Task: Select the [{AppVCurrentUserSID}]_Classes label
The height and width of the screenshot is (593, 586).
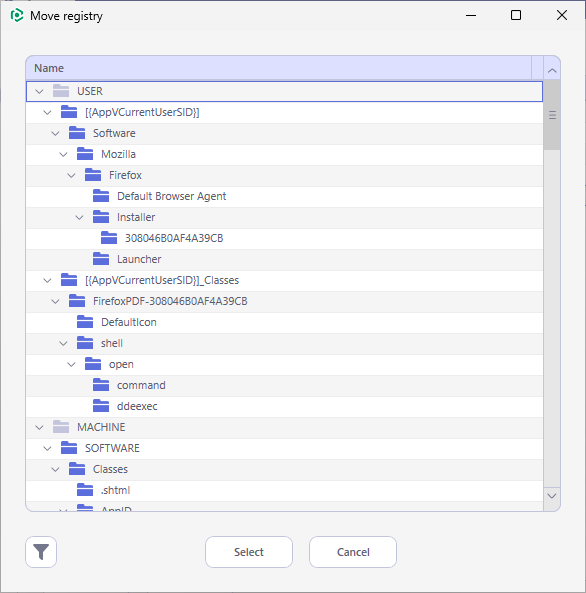Action: tap(162, 280)
